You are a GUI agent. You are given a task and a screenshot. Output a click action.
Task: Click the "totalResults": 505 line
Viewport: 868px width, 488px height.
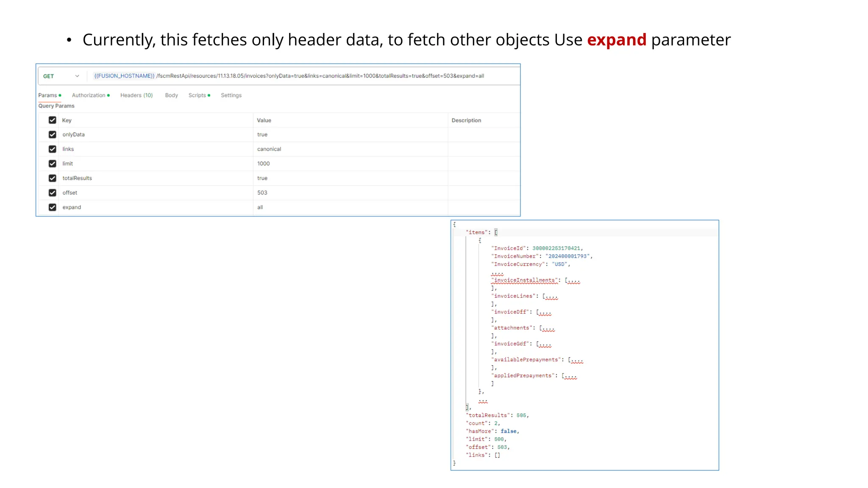(497, 416)
